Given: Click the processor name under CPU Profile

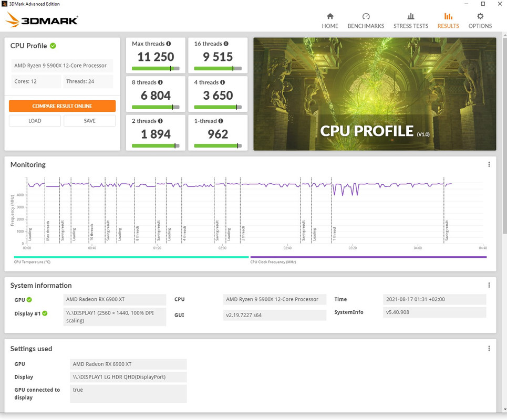Looking at the screenshot, I should pyautogui.click(x=62, y=65).
